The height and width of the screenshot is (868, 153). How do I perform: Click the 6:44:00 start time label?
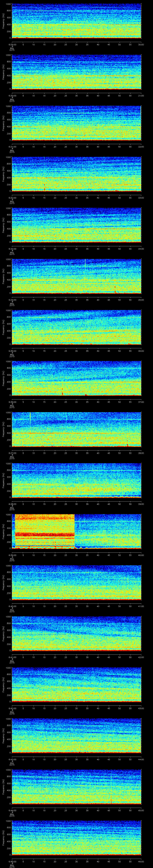click(12, 810)
